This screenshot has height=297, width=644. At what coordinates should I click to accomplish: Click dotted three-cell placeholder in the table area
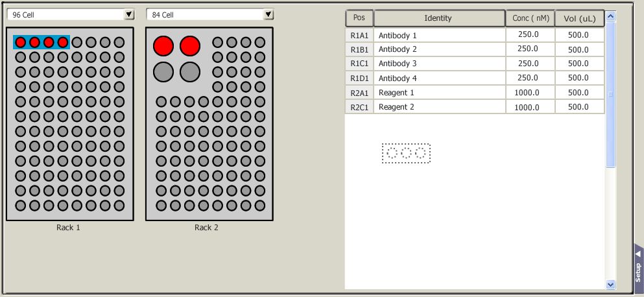click(406, 154)
